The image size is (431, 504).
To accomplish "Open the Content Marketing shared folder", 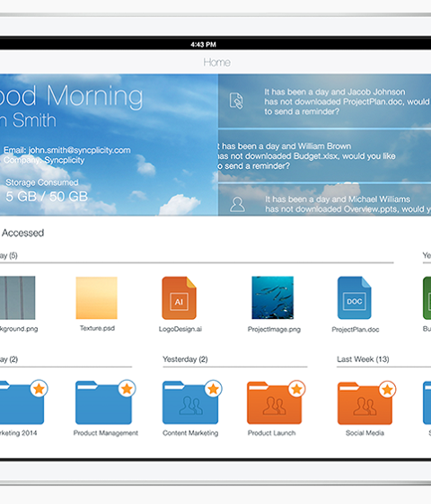I will tap(190, 402).
